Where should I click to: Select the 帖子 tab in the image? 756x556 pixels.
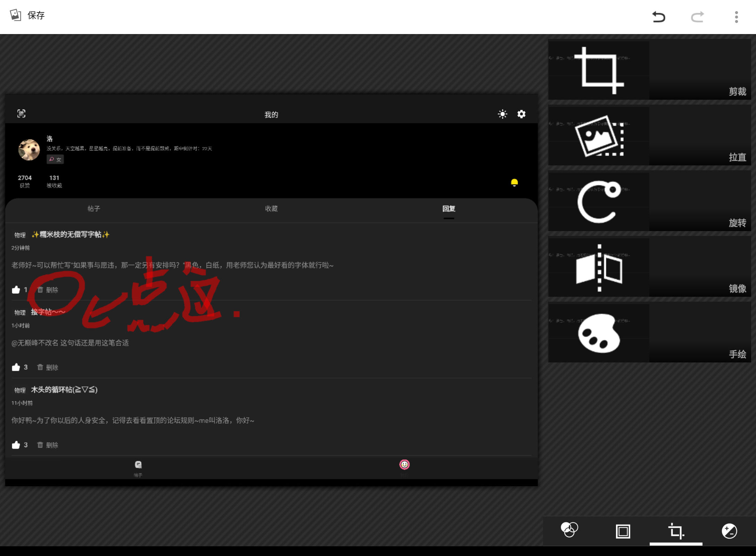[94, 208]
